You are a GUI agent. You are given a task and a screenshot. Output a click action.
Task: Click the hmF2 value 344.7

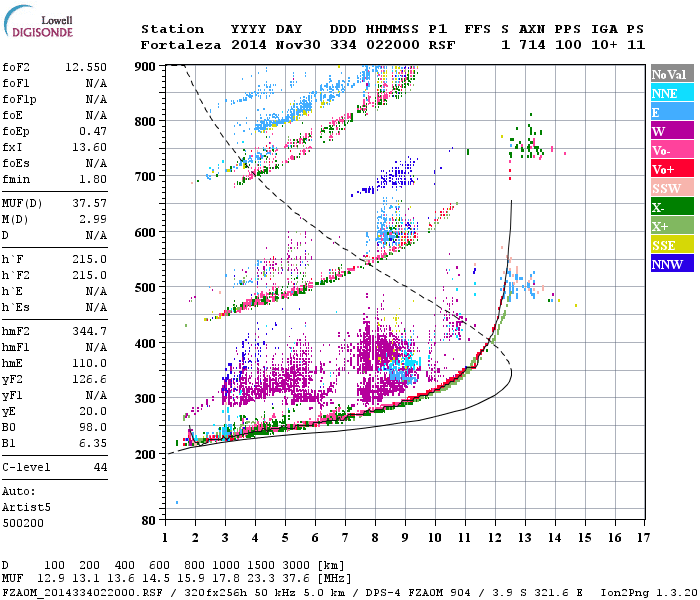point(89,331)
